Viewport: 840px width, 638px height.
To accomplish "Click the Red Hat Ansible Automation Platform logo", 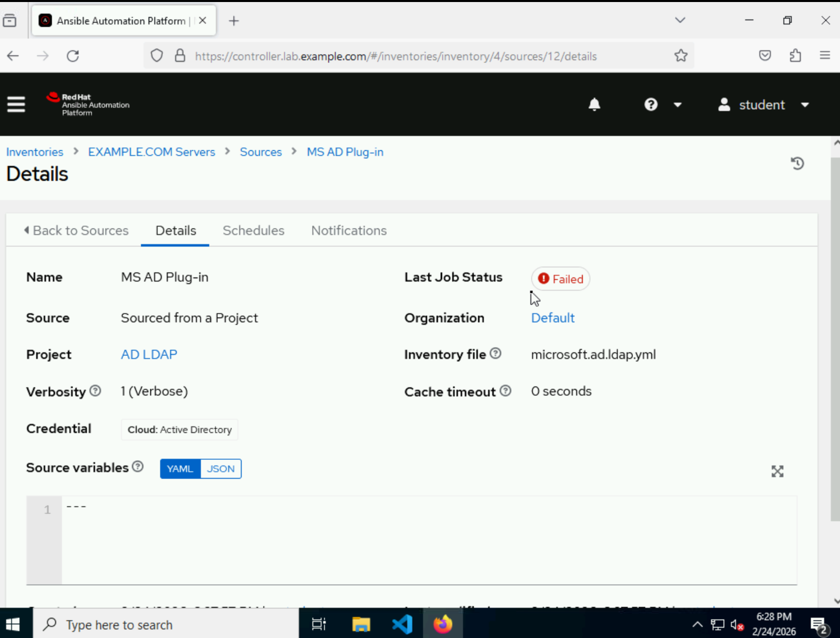I will pos(88,104).
